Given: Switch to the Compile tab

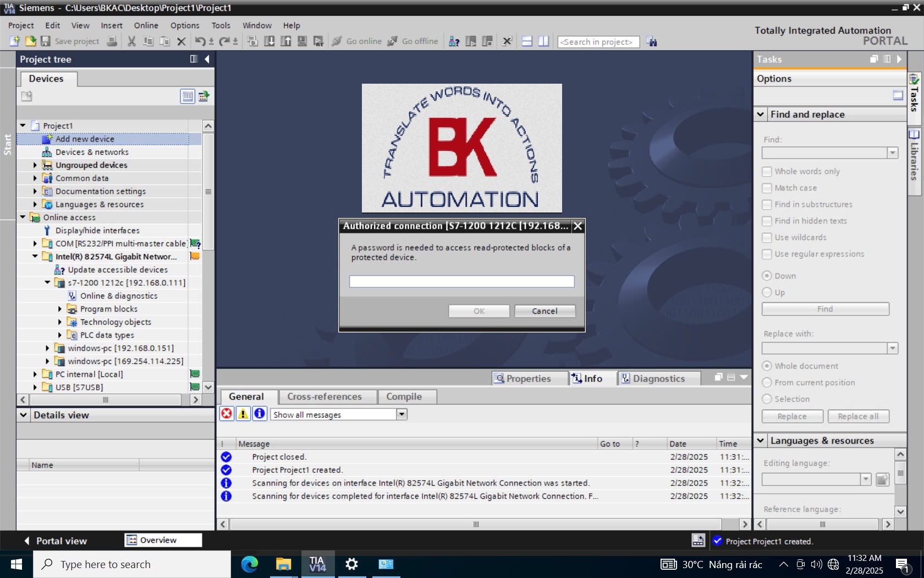Looking at the screenshot, I should tap(407, 396).
